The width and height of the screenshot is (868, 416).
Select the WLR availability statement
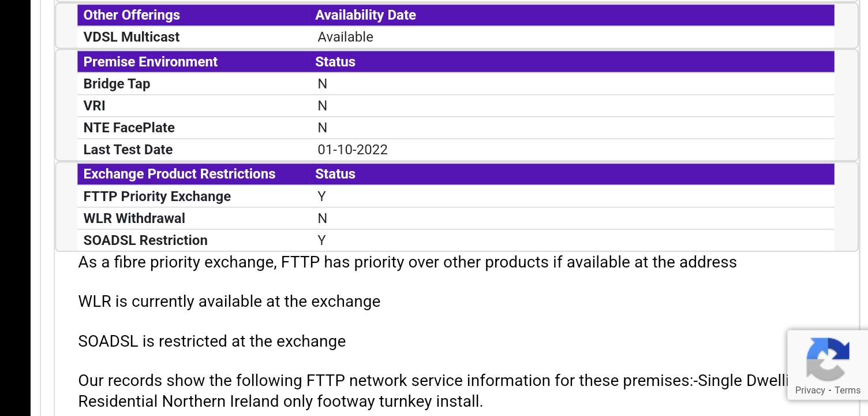229,301
